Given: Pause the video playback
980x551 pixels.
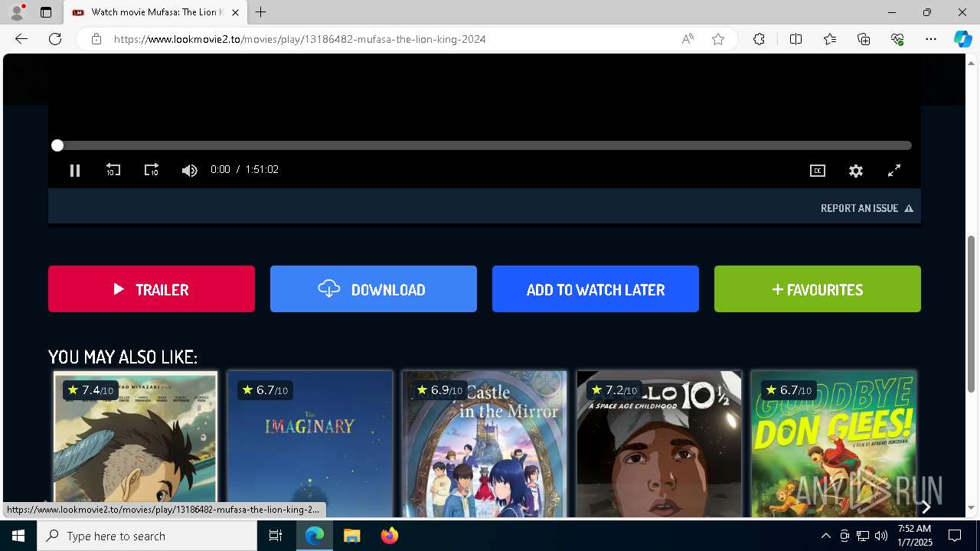Looking at the screenshot, I should coord(75,171).
